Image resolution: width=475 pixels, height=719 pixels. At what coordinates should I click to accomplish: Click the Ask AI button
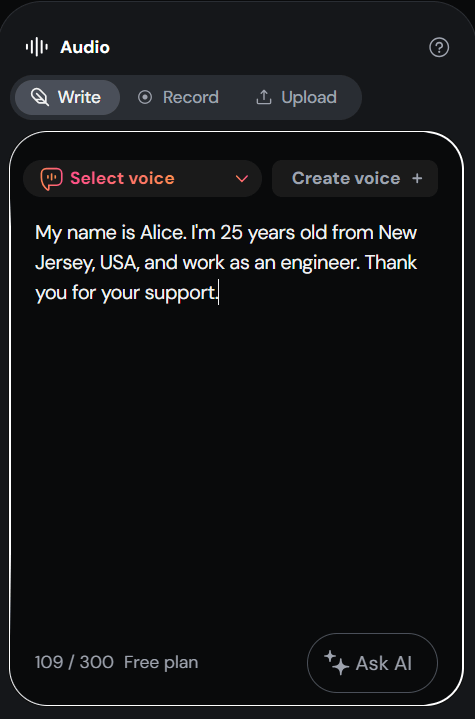[x=372, y=663]
